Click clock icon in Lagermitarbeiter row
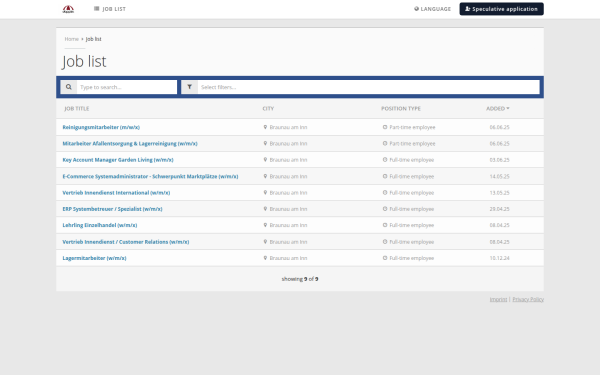 (x=385, y=258)
